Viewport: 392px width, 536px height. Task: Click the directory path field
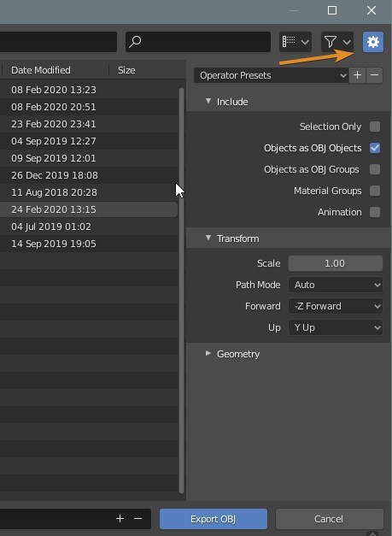click(58, 42)
